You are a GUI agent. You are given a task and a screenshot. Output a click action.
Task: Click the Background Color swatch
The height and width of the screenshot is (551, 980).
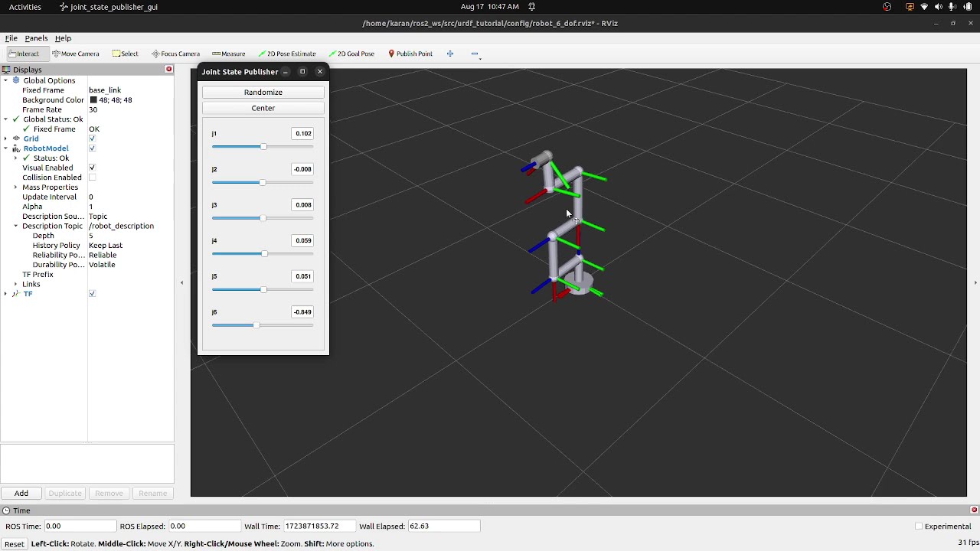[93, 100]
